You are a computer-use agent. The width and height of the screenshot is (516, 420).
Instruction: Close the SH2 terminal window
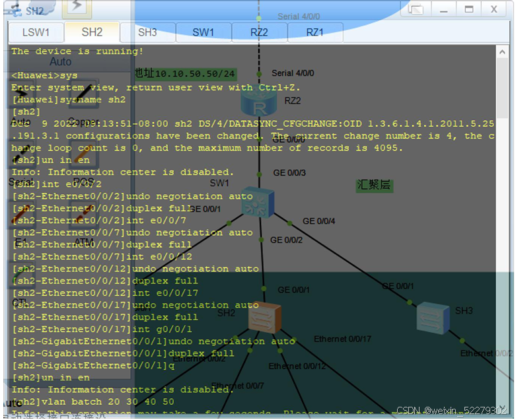point(494,9)
